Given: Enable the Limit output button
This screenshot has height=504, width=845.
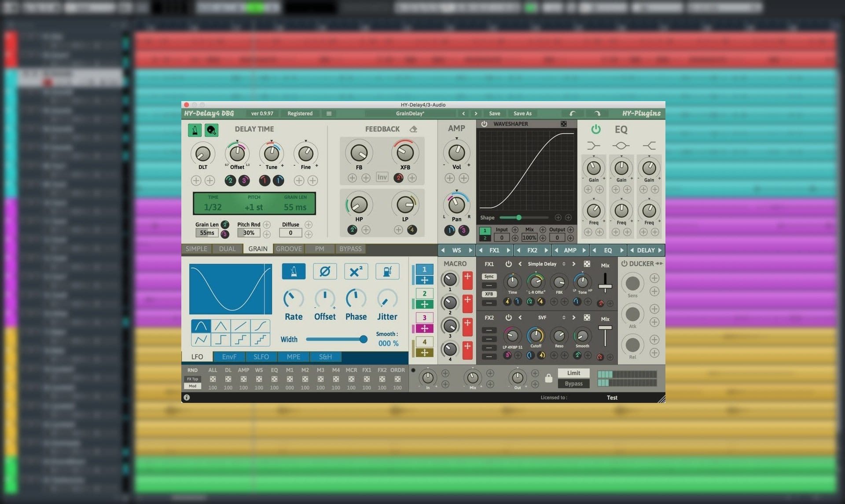Looking at the screenshot, I should point(573,373).
